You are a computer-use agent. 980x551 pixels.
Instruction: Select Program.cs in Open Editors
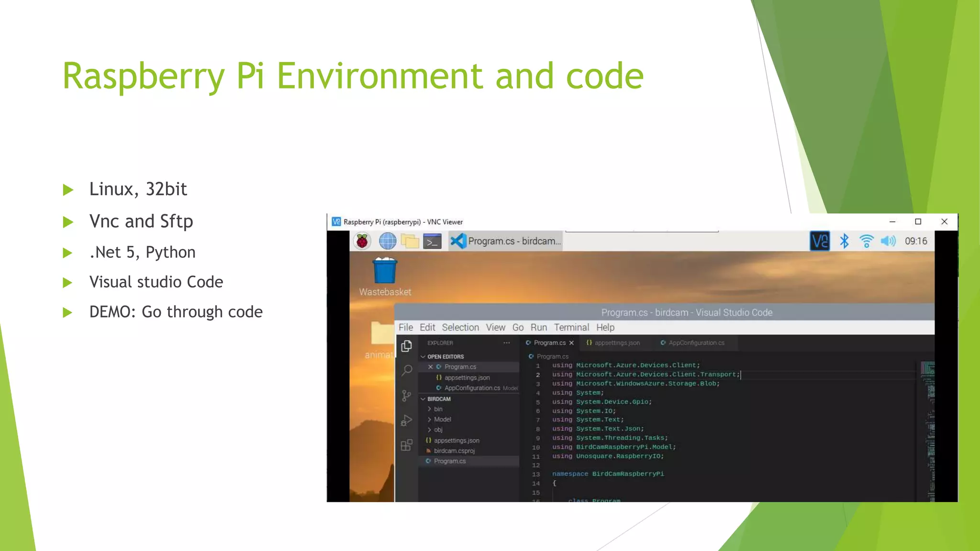pos(460,367)
